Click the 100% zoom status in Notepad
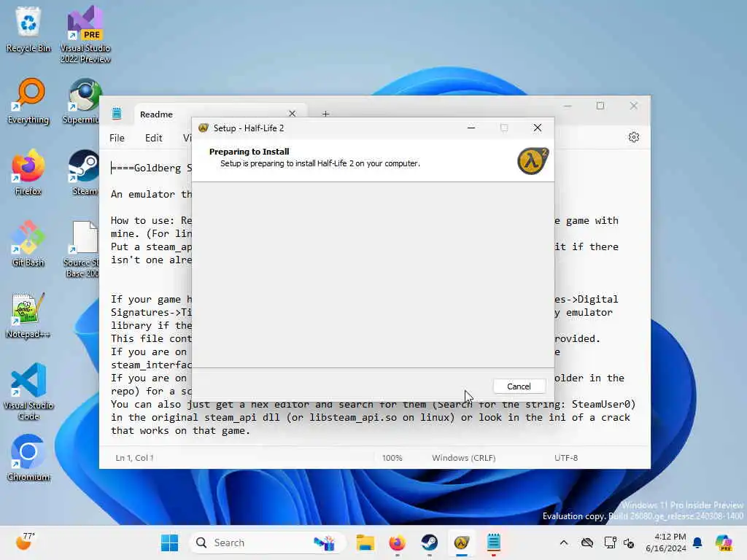Screen dimensions: 747x560 click(x=392, y=458)
